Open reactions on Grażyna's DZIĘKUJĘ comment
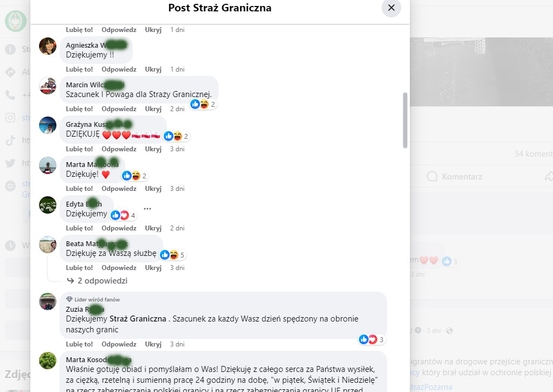553x392 pixels. click(177, 136)
